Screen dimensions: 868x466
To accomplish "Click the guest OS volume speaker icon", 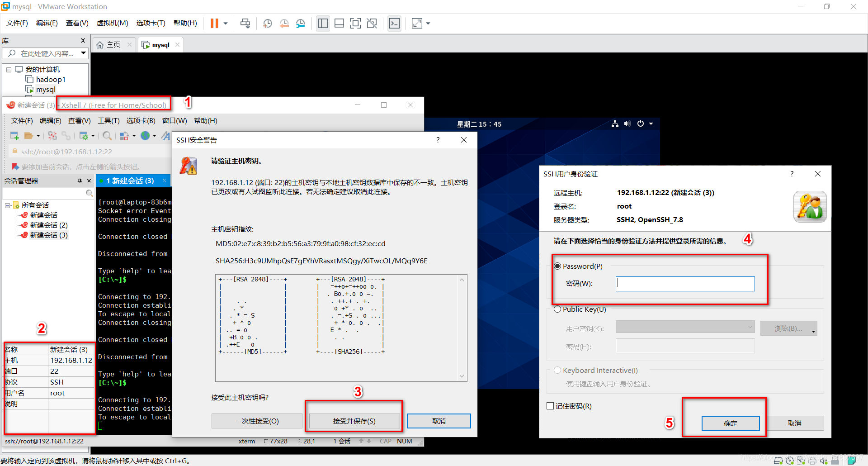I will (x=627, y=124).
